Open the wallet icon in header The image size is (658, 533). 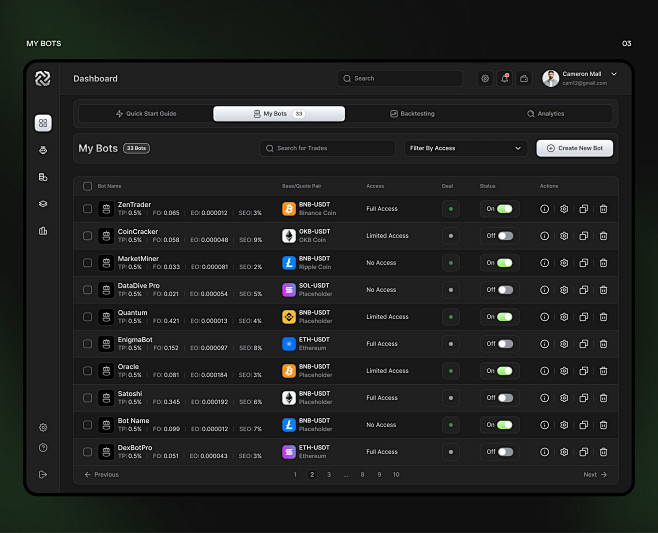pos(524,78)
